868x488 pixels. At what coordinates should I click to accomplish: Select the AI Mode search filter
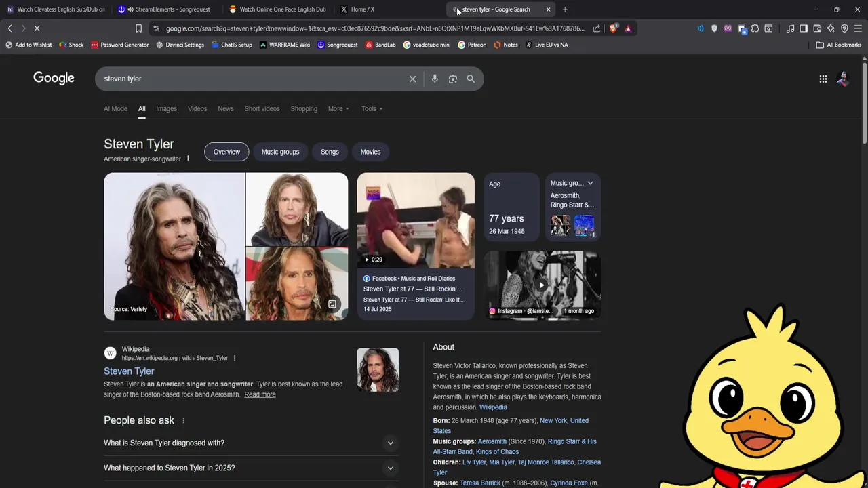pos(115,108)
